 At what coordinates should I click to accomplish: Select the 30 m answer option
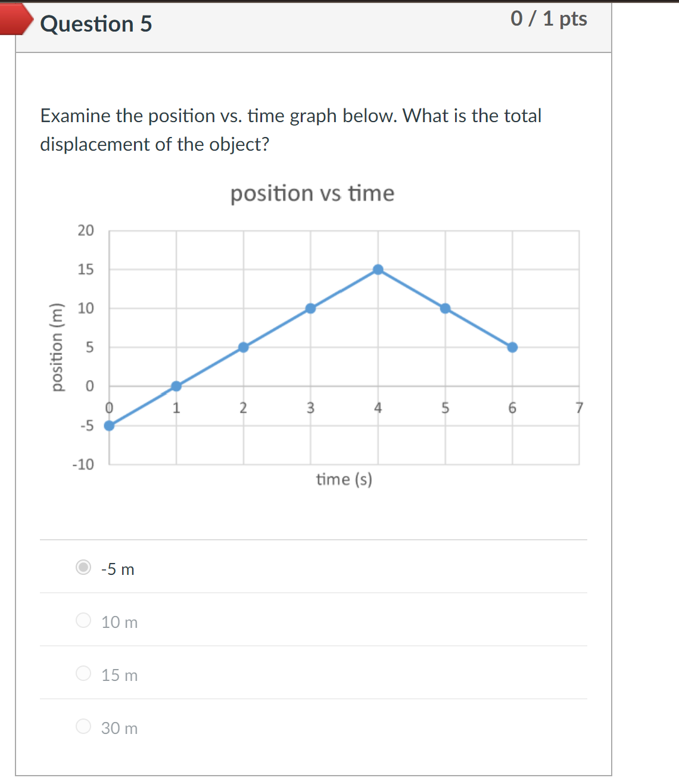tap(83, 727)
